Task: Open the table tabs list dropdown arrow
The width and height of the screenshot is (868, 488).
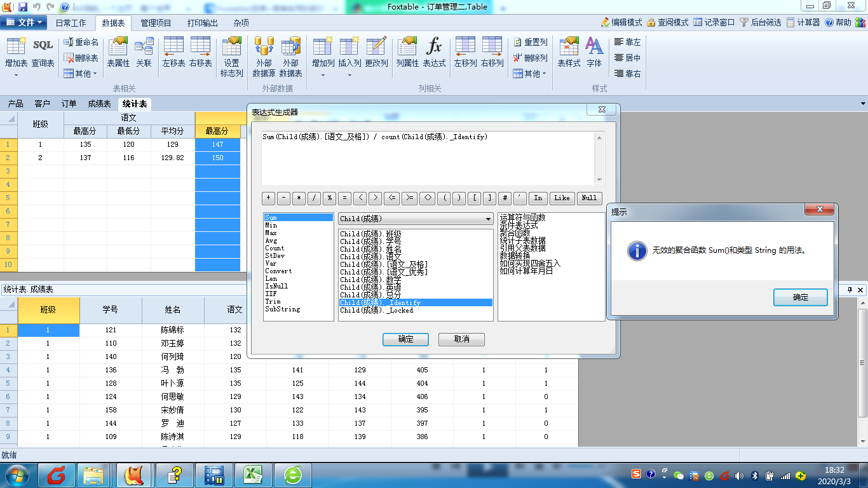Action: 863,104
